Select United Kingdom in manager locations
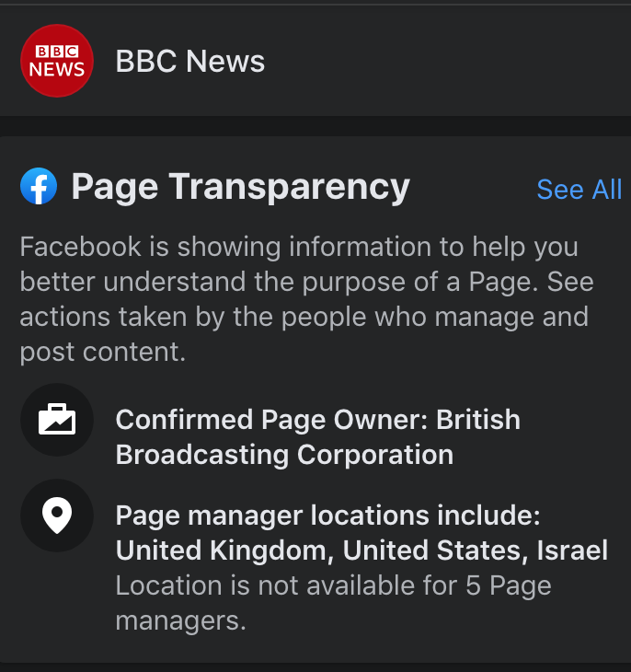631x672 pixels. [225, 550]
